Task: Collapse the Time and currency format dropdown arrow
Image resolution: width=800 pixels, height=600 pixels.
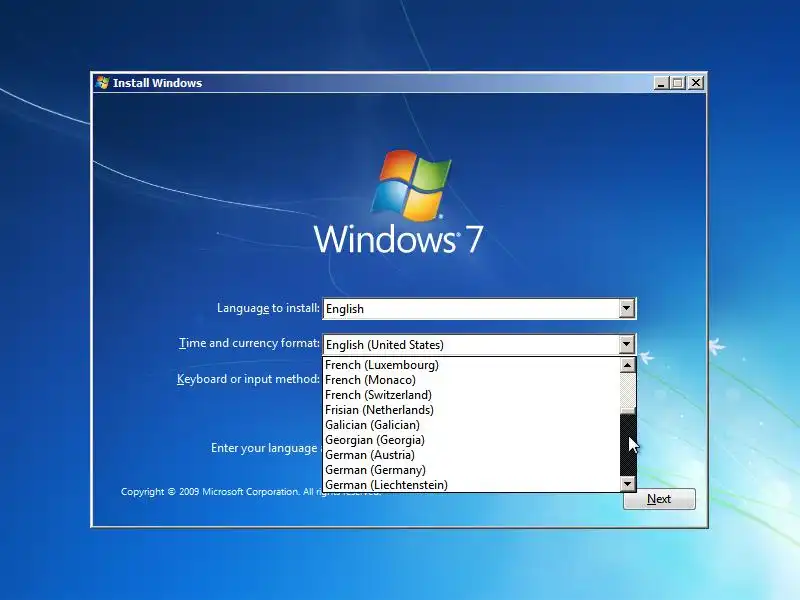Action: coord(627,344)
